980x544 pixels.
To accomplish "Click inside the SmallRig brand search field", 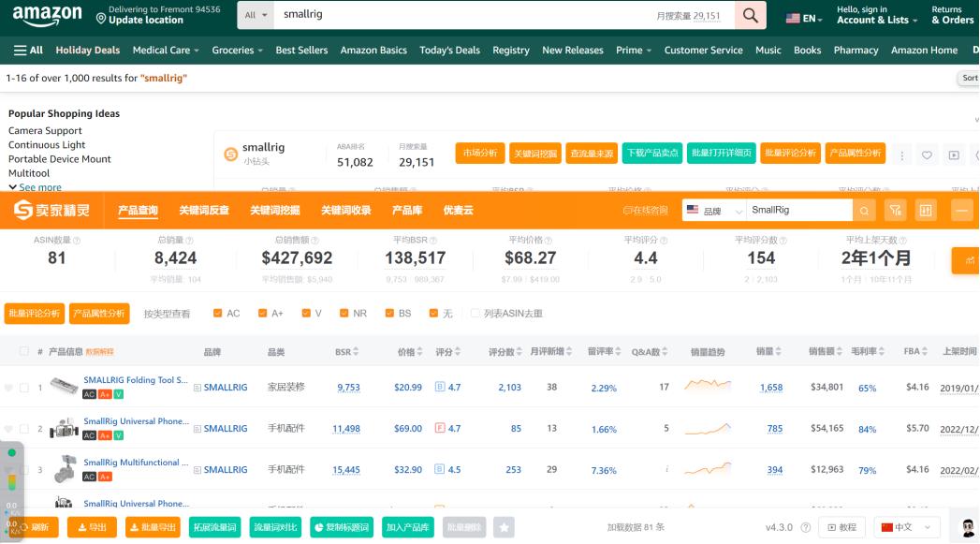I will coord(798,211).
